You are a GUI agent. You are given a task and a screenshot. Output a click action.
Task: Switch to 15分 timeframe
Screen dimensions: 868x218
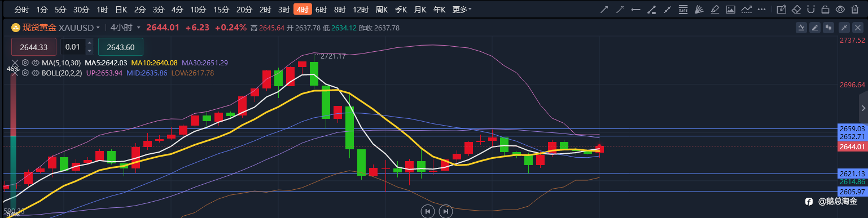pos(221,10)
